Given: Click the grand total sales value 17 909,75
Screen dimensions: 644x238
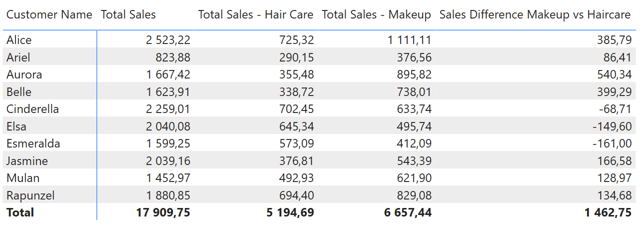Looking at the screenshot, I should [x=163, y=212].
